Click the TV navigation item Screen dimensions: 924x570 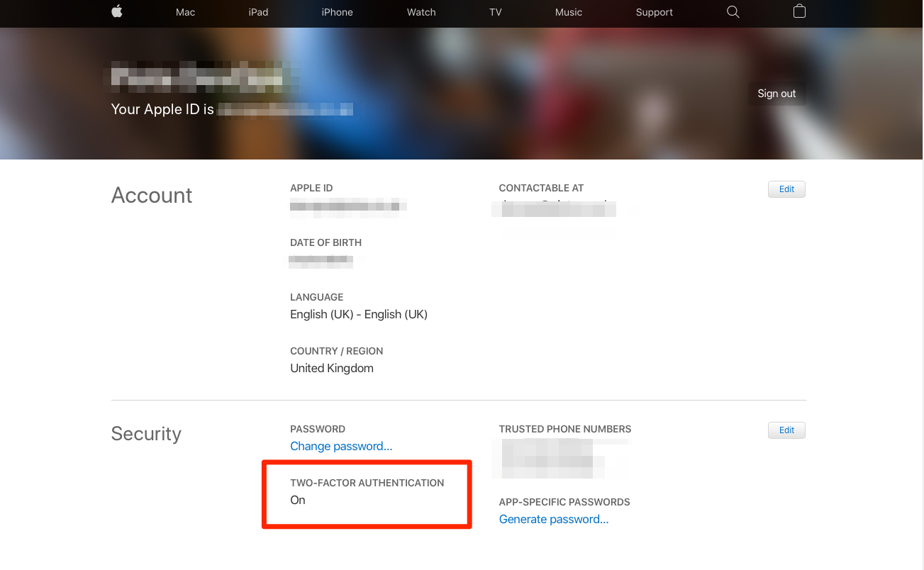(x=495, y=12)
